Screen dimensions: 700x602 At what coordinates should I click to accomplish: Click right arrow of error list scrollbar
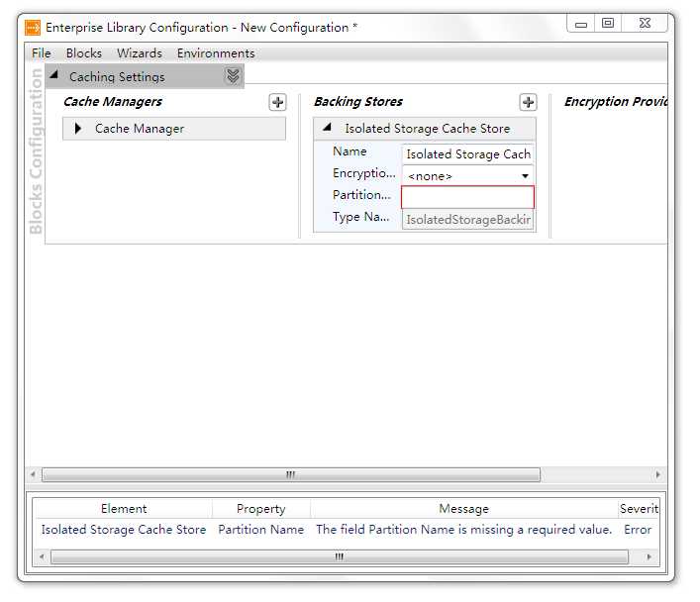click(649, 556)
